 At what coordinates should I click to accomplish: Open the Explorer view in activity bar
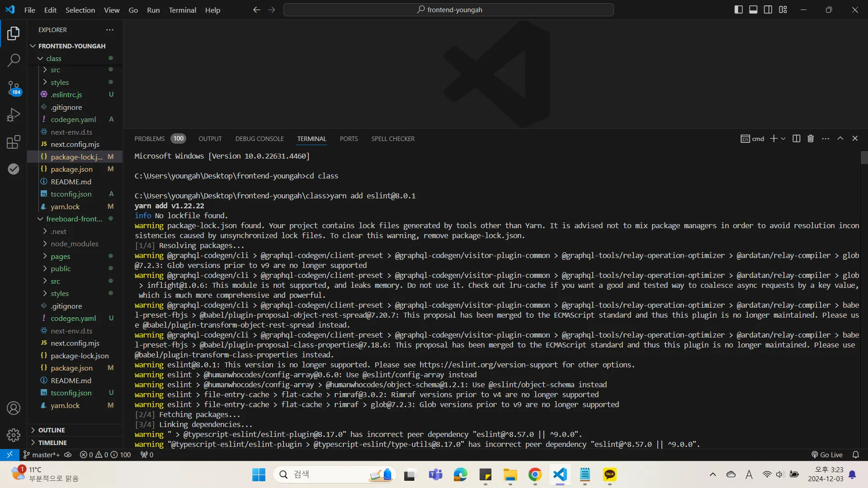[x=14, y=33]
